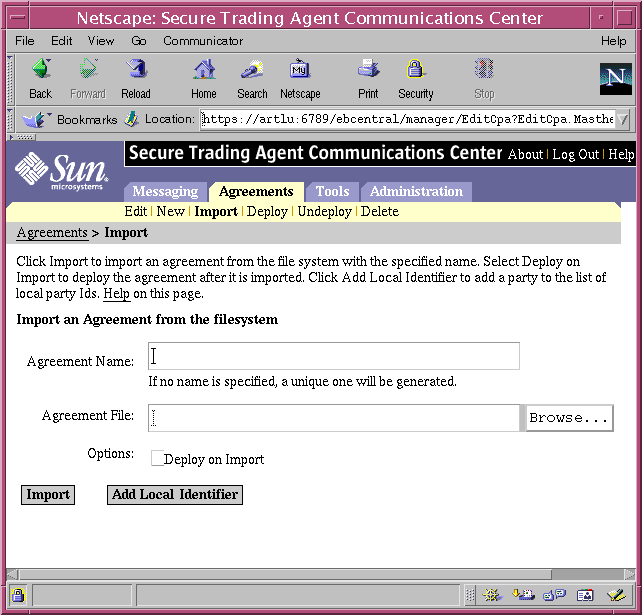Click the horizontal scrollbar thumb
Image resolution: width=642 pixels, height=615 pixels.
coord(285,574)
